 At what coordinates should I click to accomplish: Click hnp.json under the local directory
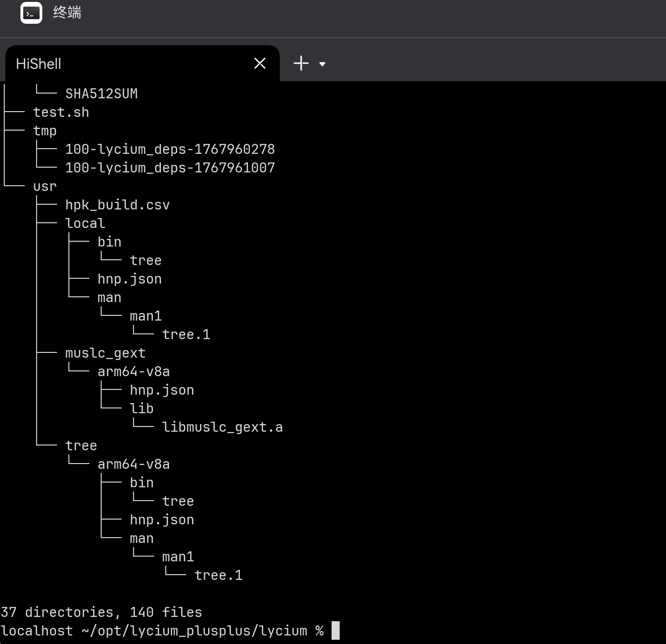click(x=130, y=279)
